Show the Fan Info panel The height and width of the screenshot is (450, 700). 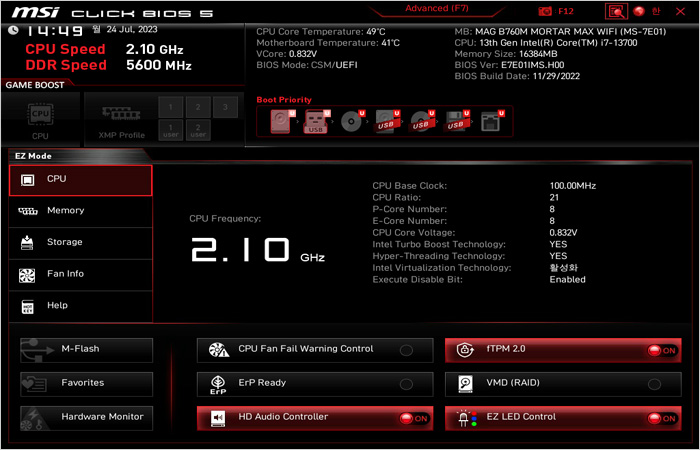point(80,274)
